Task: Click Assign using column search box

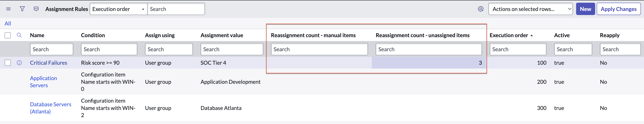Action: (x=169, y=49)
